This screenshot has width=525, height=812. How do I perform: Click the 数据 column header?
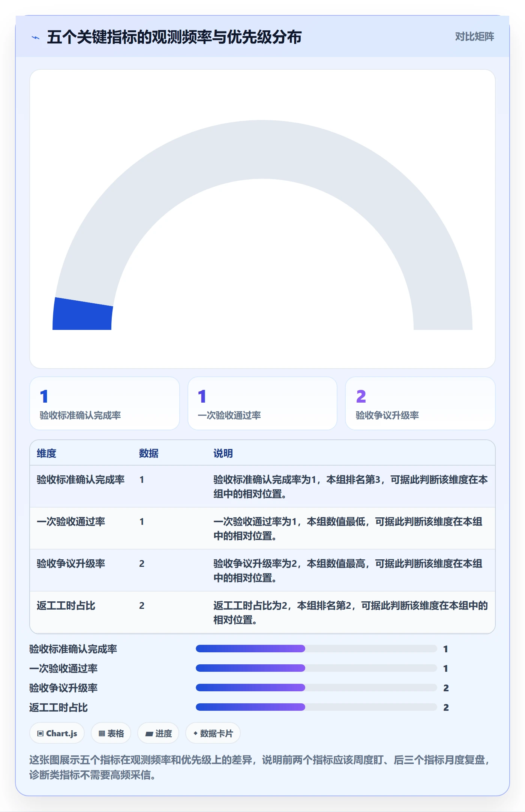tap(149, 453)
